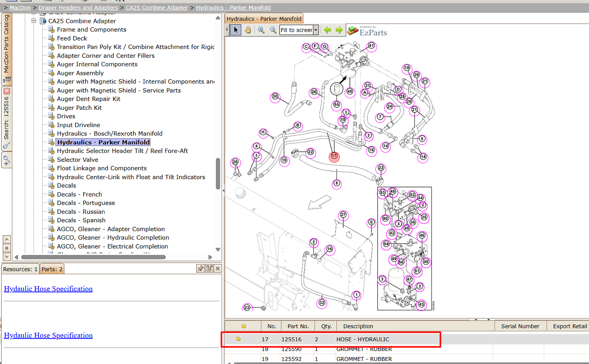Select callout 32 in the diagram
The height and width of the screenshot is (364, 589).
point(322,303)
